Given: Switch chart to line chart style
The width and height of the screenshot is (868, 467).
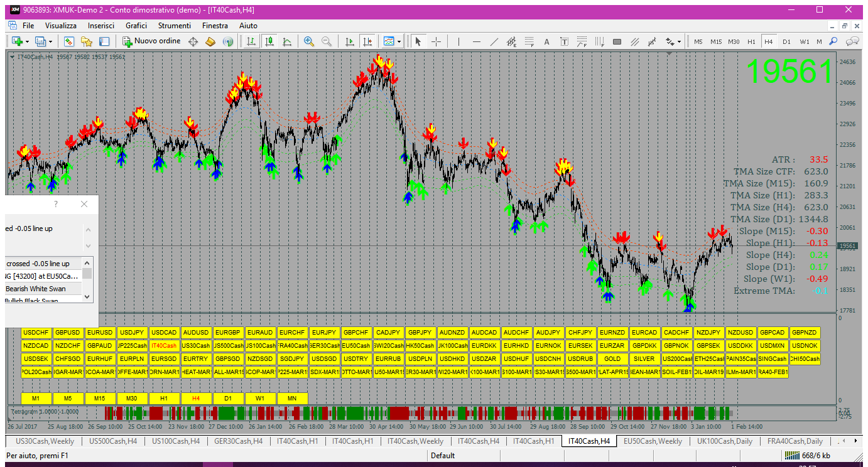Looking at the screenshot, I should [287, 41].
